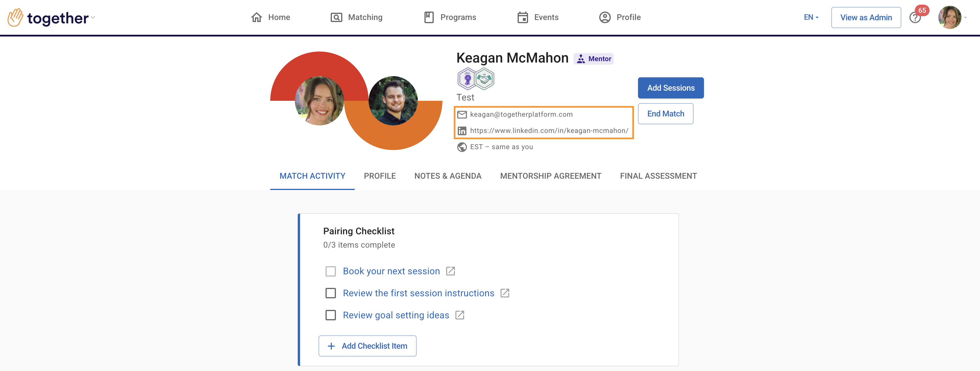Click the email envelope icon
The width and height of the screenshot is (980, 371).
pos(462,114)
